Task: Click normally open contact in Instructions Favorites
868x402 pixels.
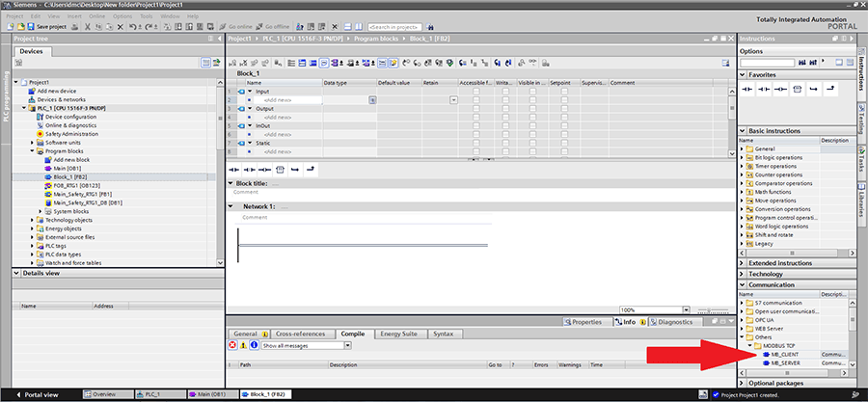Action: tap(747, 88)
